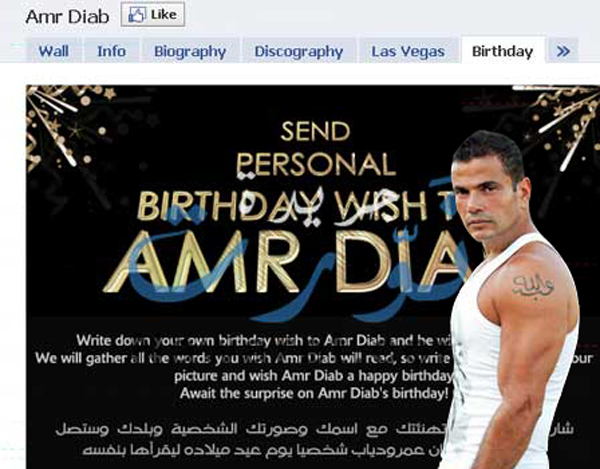
Task: Click the gold SEND PERSONAL heading
Action: pos(316,149)
